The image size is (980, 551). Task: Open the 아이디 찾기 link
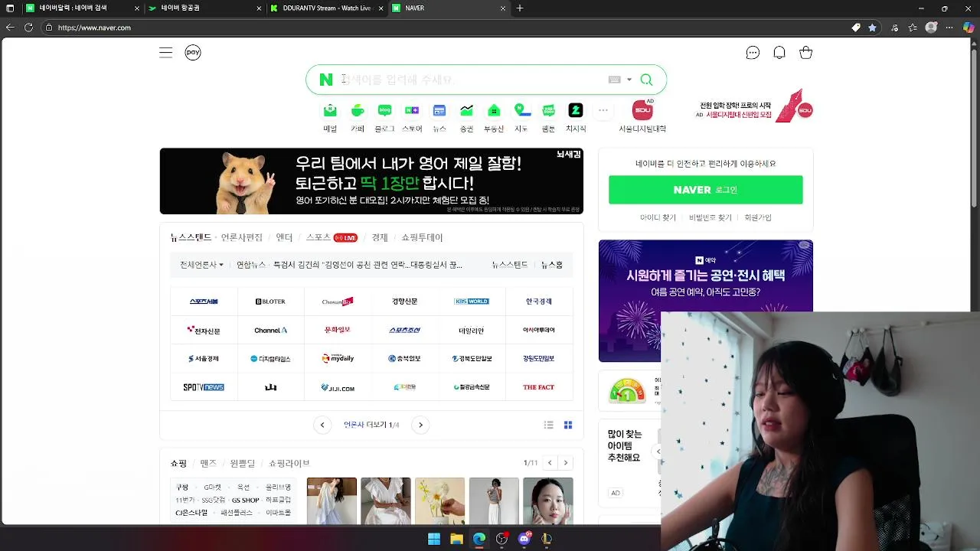coord(658,217)
